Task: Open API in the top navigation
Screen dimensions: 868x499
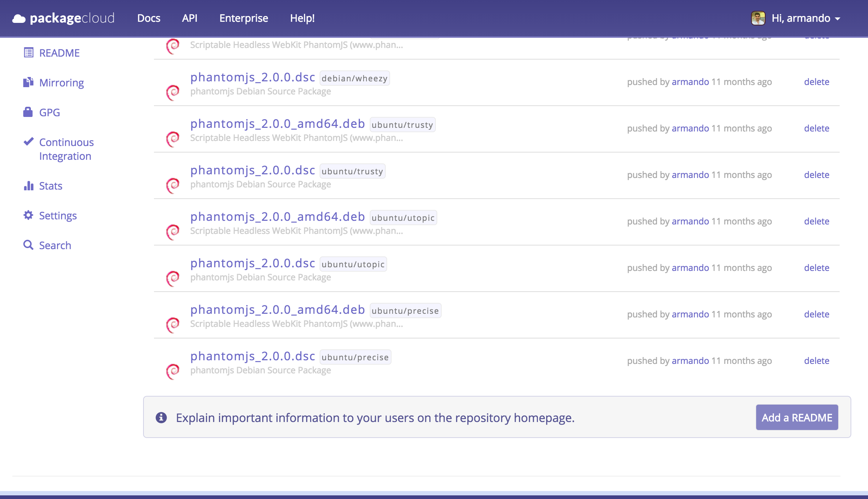Action: (190, 18)
